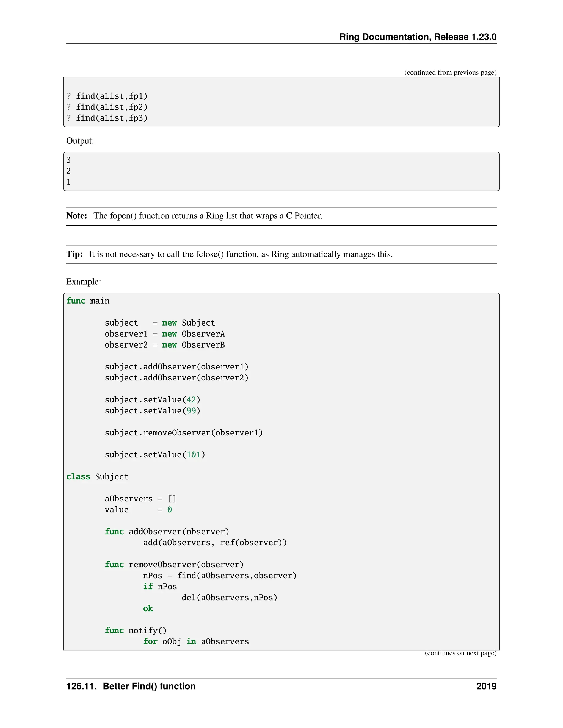Click the line '? find(aList,fp3)'
The width and height of the screenshot is (563, 728).
[107, 118]
